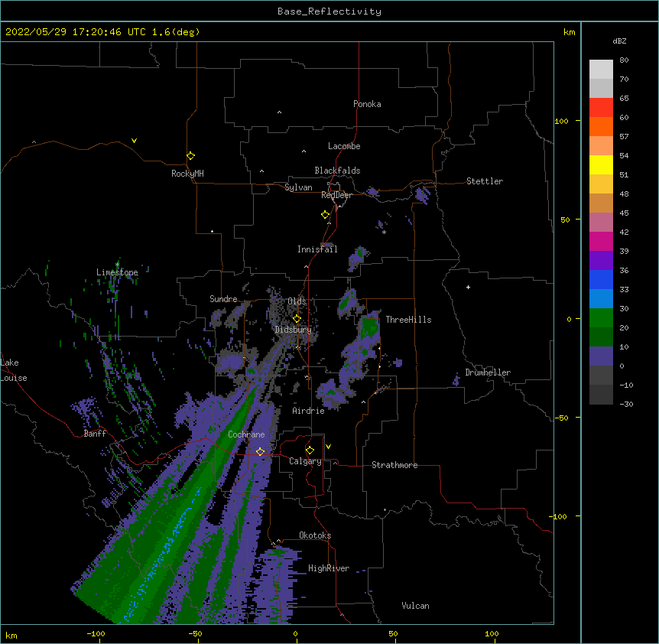This screenshot has width=659, height=644.
Task: Click the Didsbury map label
Action: click(x=294, y=330)
